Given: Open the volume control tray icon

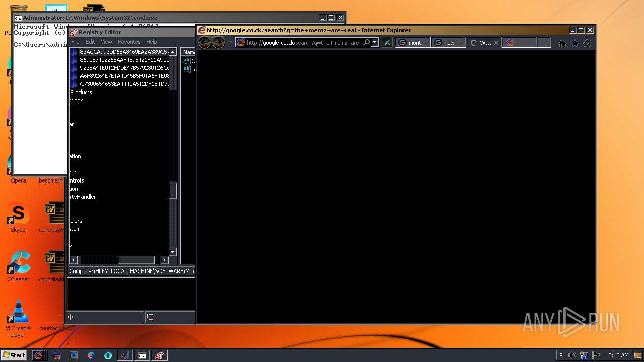Looking at the screenshot, I should (x=572, y=355).
